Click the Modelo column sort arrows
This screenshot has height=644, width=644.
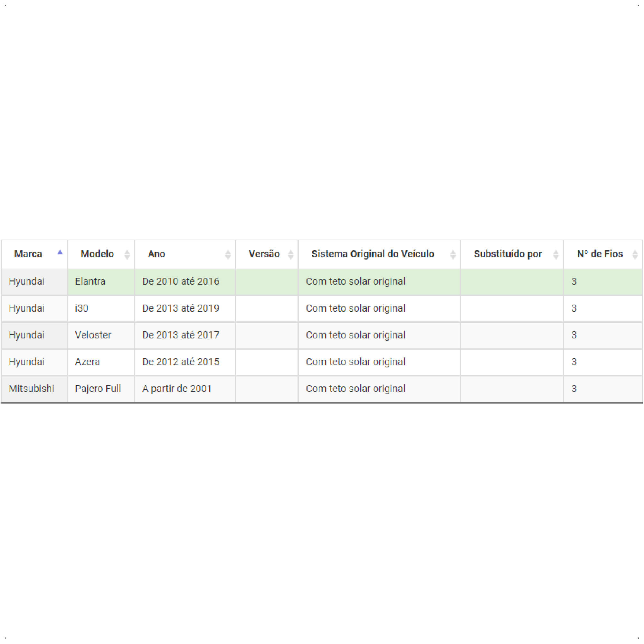point(127,255)
